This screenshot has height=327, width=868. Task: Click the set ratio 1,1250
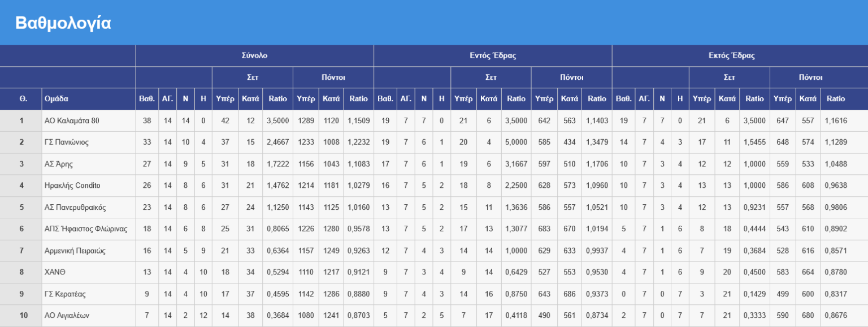point(277,208)
